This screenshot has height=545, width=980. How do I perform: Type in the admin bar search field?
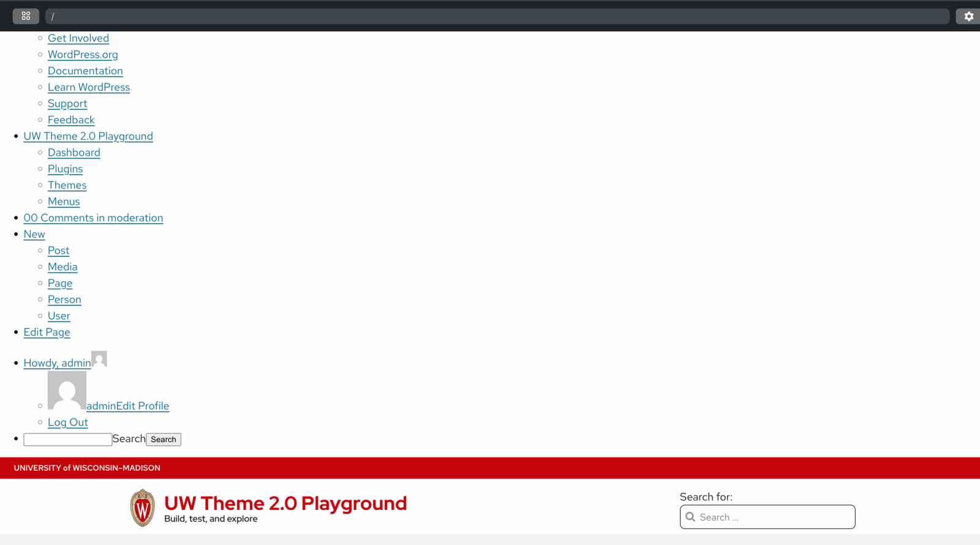[x=67, y=440]
